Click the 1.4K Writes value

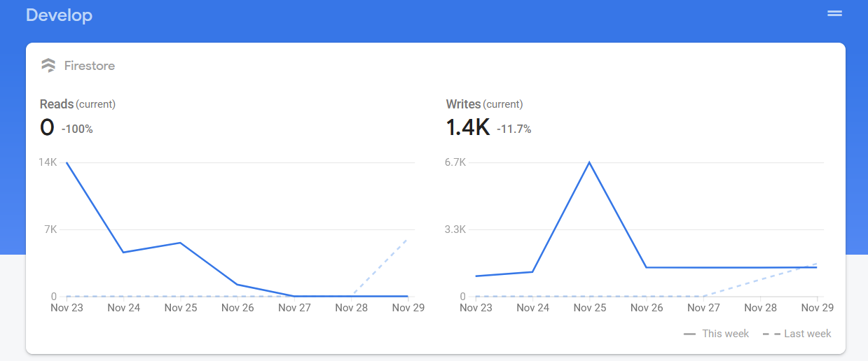pyautogui.click(x=467, y=127)
